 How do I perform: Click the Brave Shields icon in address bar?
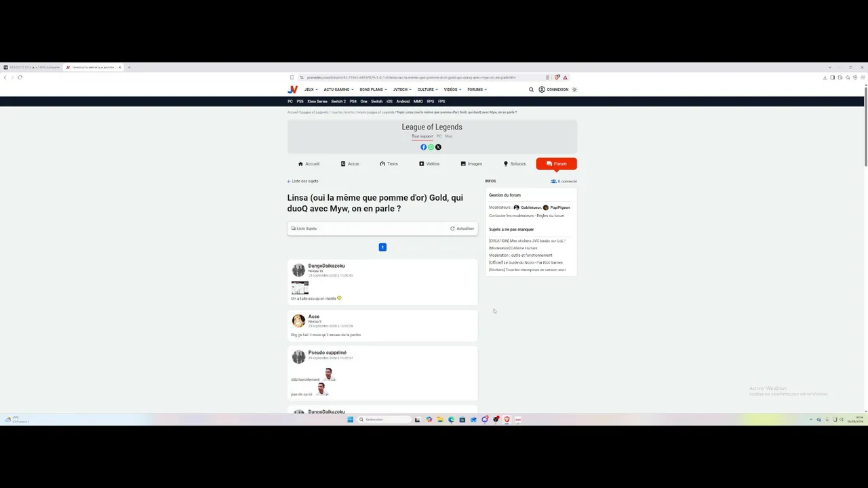pos(557,77)
